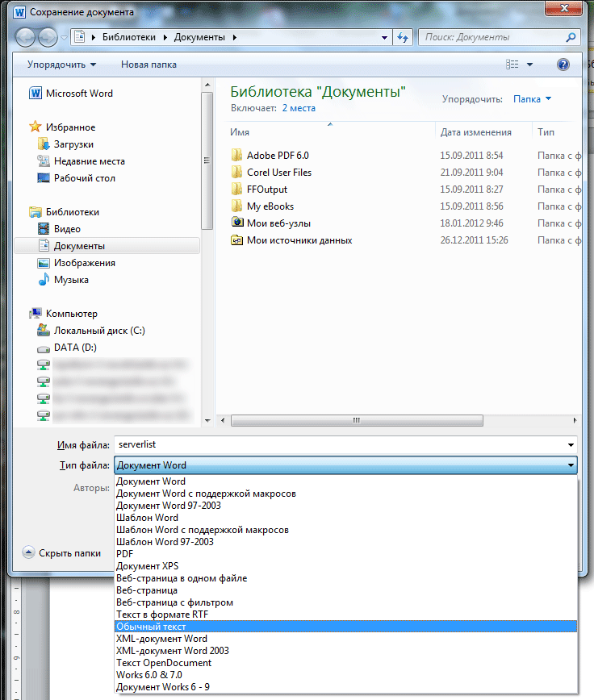Expand the arrow after Документы breadcrumb
594x700 pixels.
pyautogui.click(x=235, y=37)
